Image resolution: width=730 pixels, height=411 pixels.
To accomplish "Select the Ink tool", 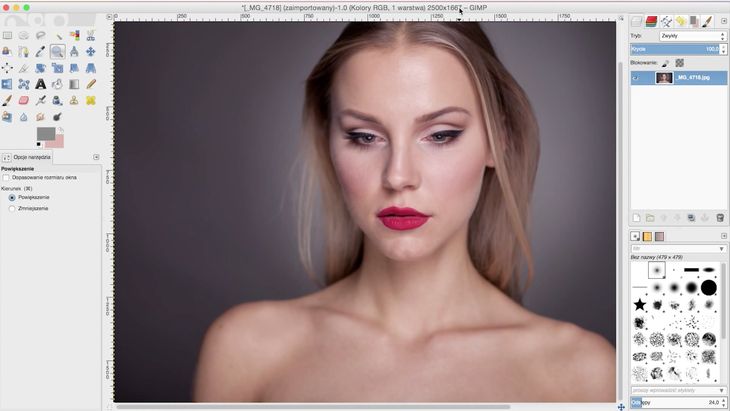I will [x=57, y=101].
